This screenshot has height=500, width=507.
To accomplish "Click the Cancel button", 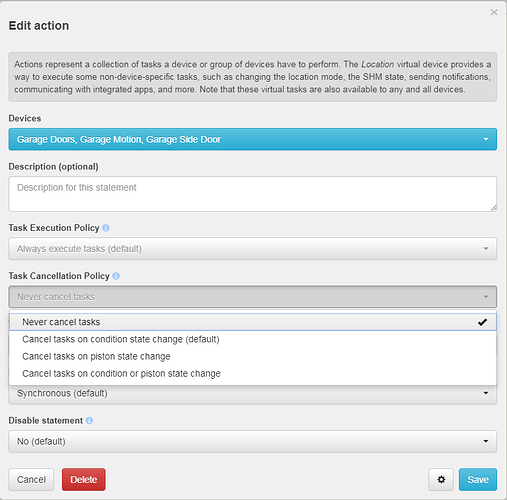I will click(x=31, y=479).
